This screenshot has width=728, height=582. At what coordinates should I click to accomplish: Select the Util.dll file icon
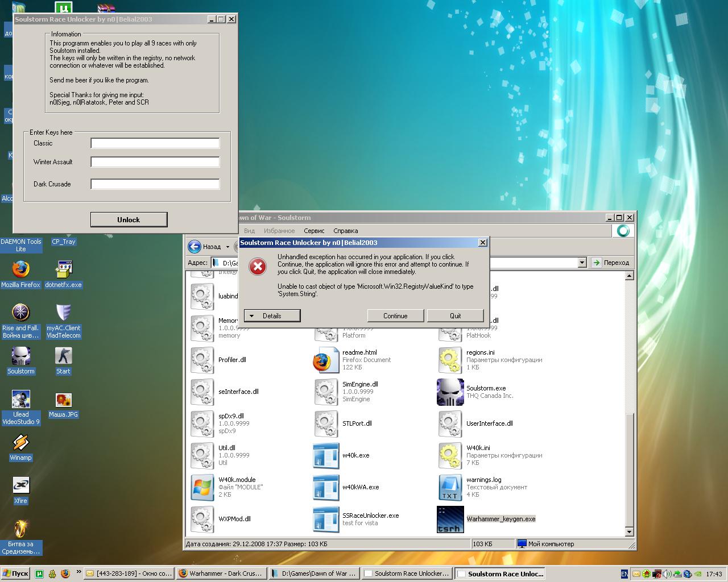[x=202, y=456]
